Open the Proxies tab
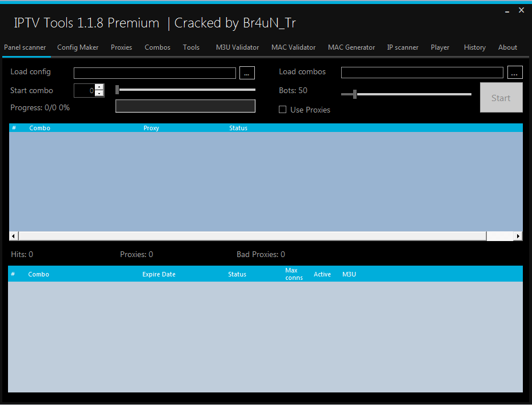 tap(122, 47)
